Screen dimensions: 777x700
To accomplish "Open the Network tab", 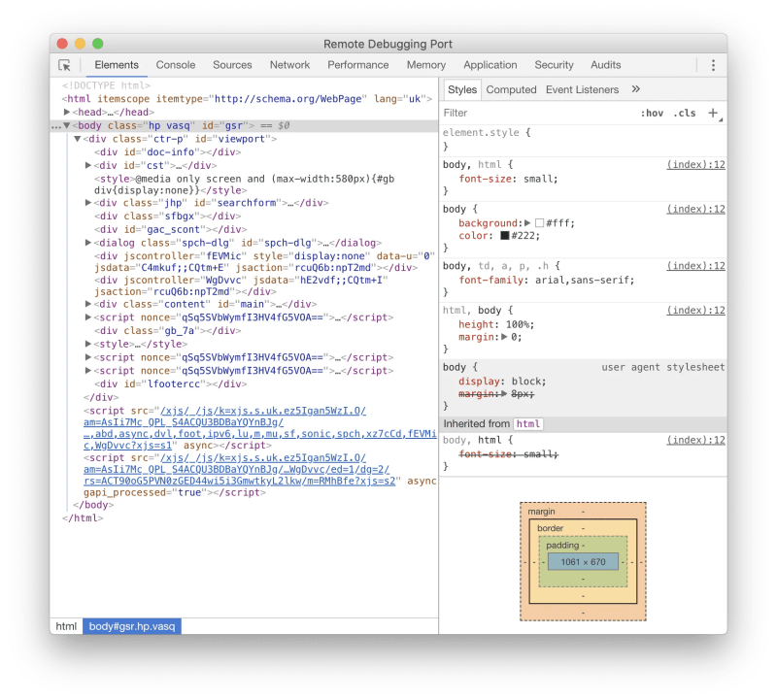I will coord(289,65).
